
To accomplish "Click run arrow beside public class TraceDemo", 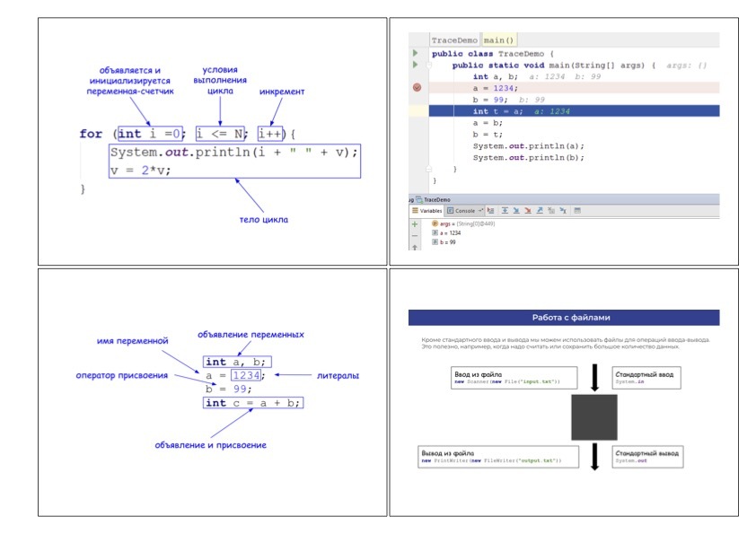I will 415,53.
